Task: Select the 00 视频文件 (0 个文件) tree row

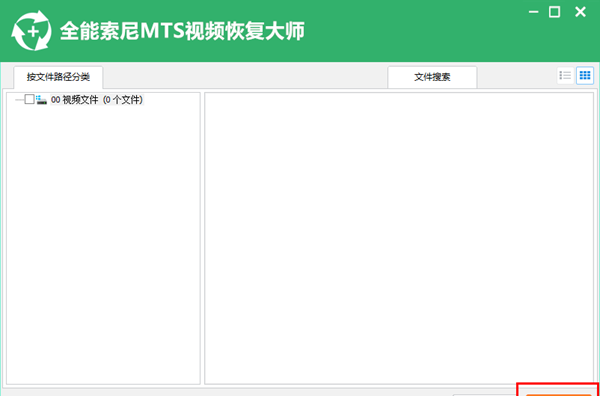Action: [x=97, y=100]
